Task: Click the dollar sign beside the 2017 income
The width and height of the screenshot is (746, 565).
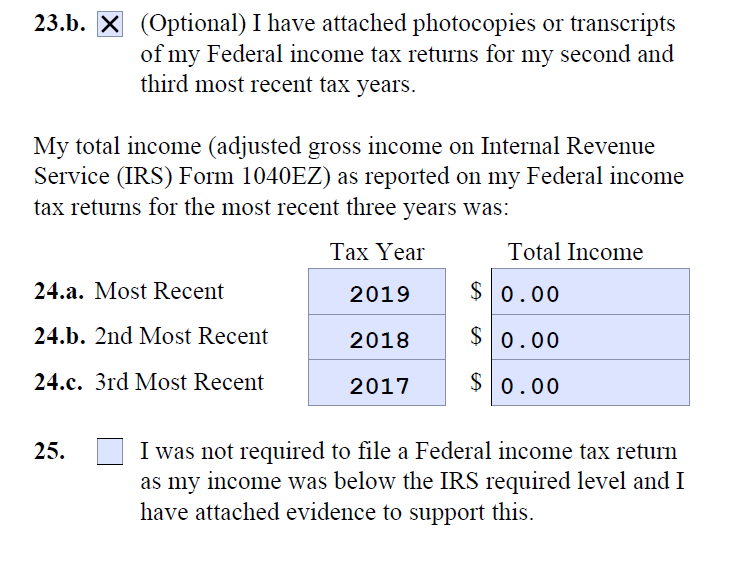Action: 476,382
